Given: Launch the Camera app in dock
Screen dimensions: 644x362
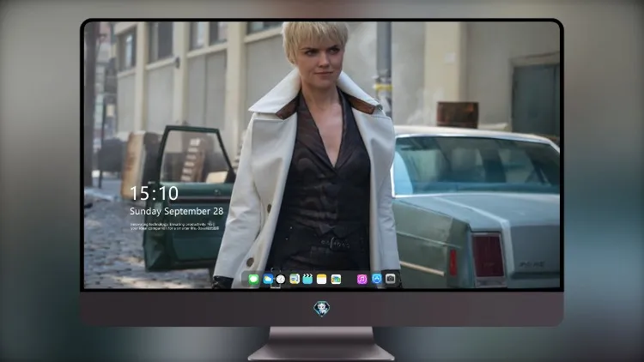Looking at the screenshot, I should [x=391, y=279].
